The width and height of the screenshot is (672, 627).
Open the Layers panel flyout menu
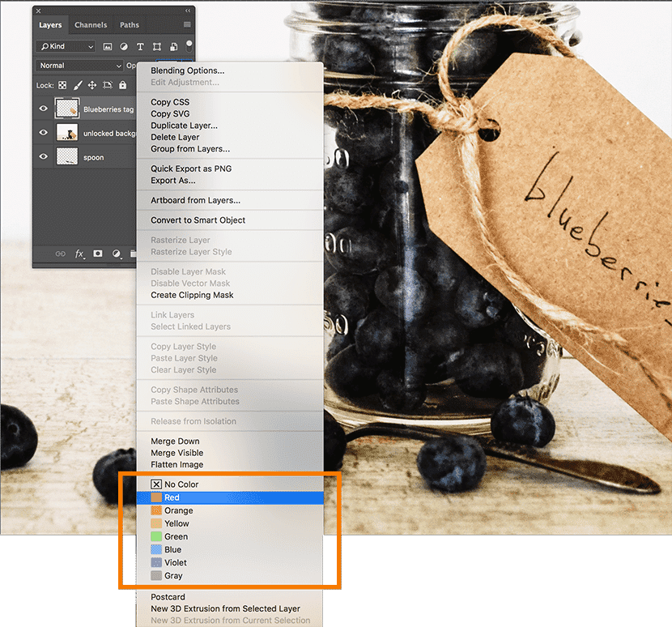188,25
